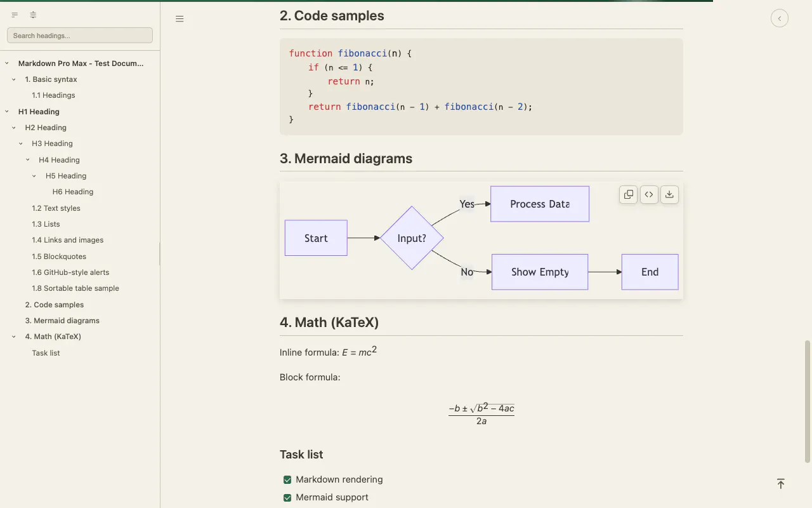This screenshot has width=812, height=508.
Task: Click the expand all headings icon
Action: pyautogui.click(x=33, y=15)
